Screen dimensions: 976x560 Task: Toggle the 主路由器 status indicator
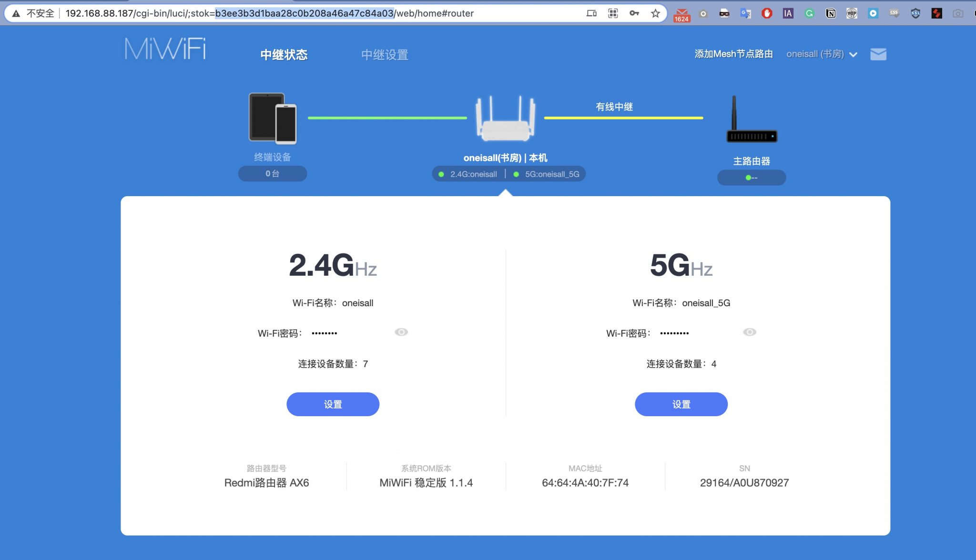tap(752, 177)
